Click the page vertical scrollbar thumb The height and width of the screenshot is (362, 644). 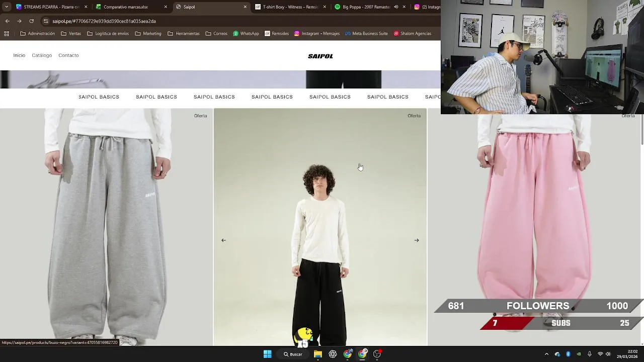coord(642,130)
